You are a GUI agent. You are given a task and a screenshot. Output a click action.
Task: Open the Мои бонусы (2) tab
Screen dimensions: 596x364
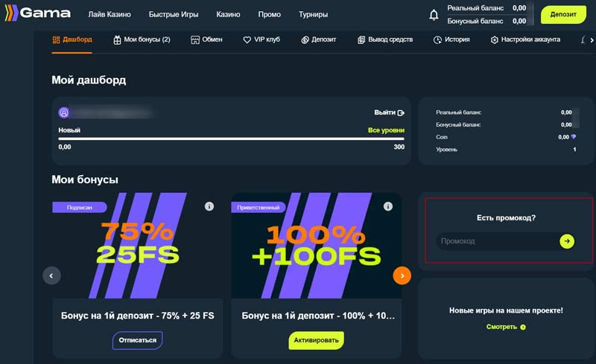pyautogui.click(x=142, y=39)
